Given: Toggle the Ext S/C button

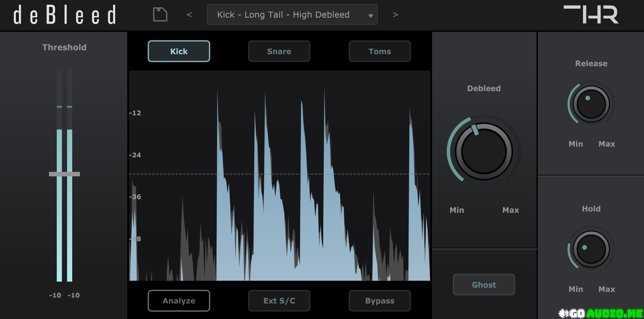Looking at the screenshot, I should coord(279,301).
